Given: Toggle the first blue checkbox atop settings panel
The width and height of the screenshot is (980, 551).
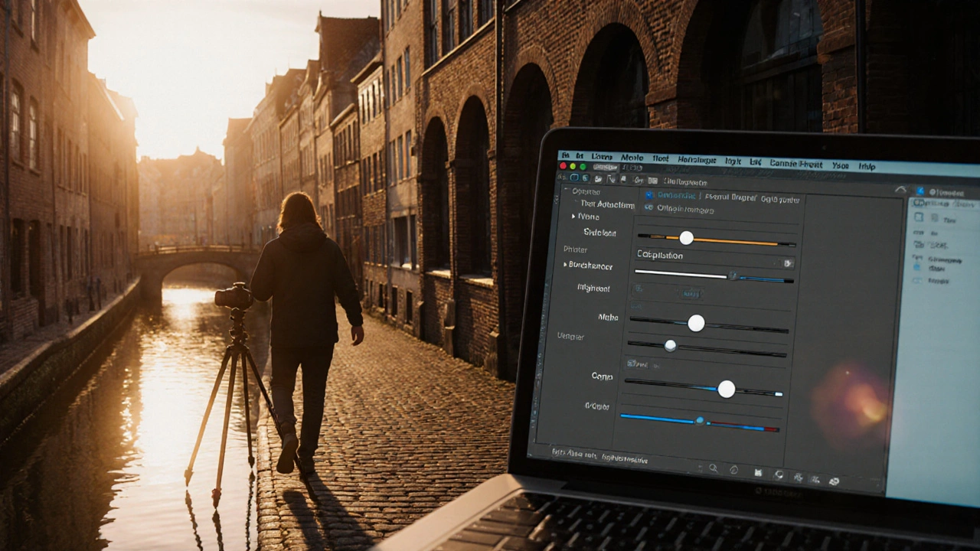Looking at the screenshot, I should pos(649,195).
